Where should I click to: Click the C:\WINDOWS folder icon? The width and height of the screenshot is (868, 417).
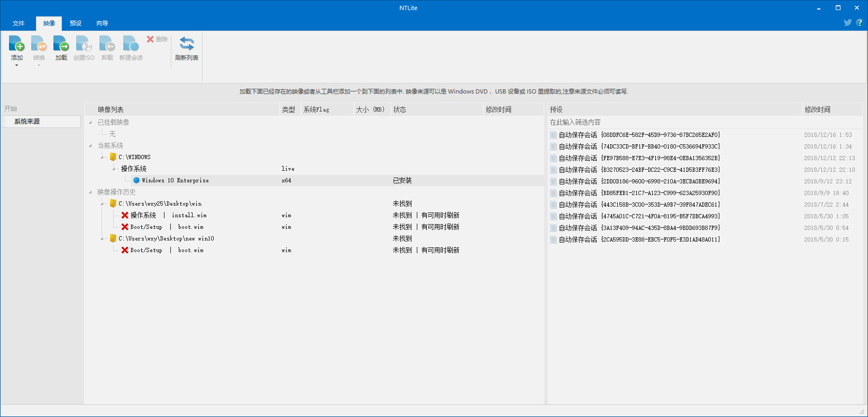[113, 157]
